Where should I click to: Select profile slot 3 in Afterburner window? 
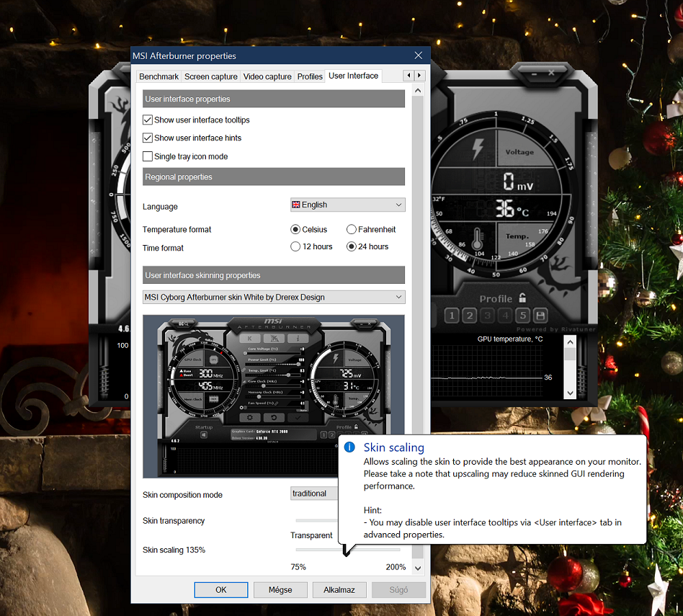[488, 316]
